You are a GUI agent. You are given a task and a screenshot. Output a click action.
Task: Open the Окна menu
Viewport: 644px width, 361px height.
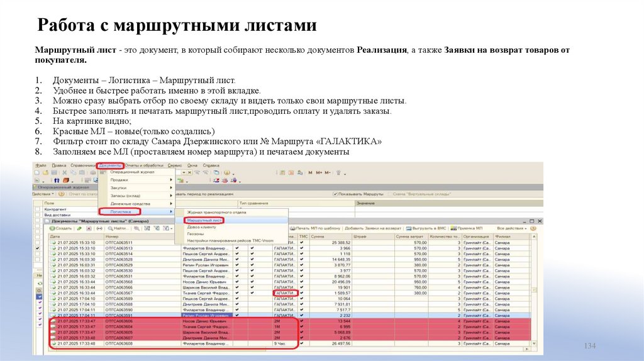192,165
